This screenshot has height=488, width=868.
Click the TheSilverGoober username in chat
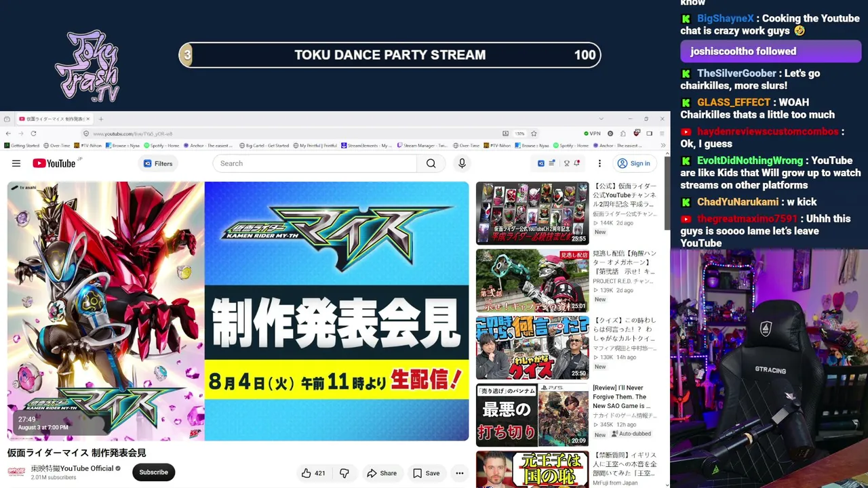click(x=736, y=73)
